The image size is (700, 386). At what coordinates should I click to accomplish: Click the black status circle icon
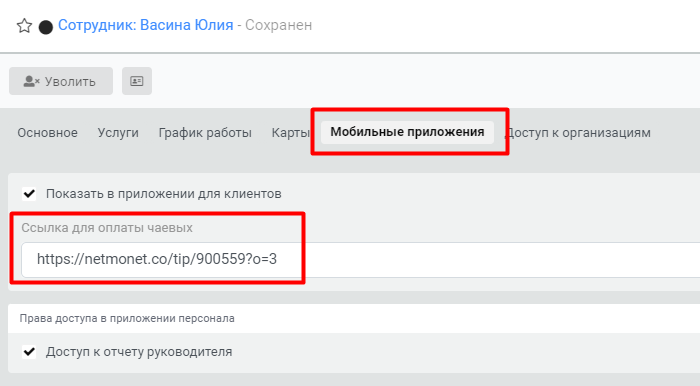point(46,27)
